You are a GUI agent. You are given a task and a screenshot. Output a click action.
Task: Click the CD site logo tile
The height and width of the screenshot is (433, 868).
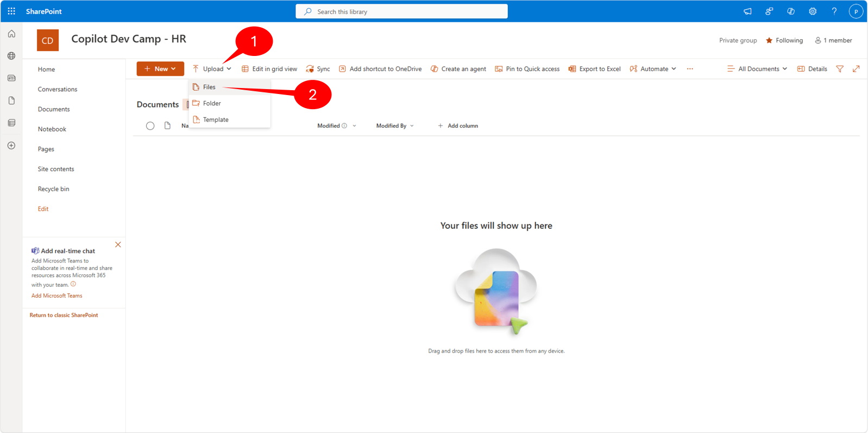click(x=48, y=40)
